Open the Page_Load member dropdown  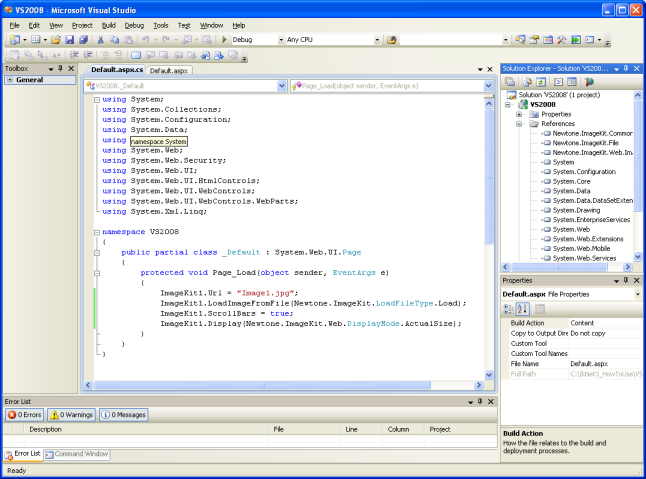pos(488,86)
